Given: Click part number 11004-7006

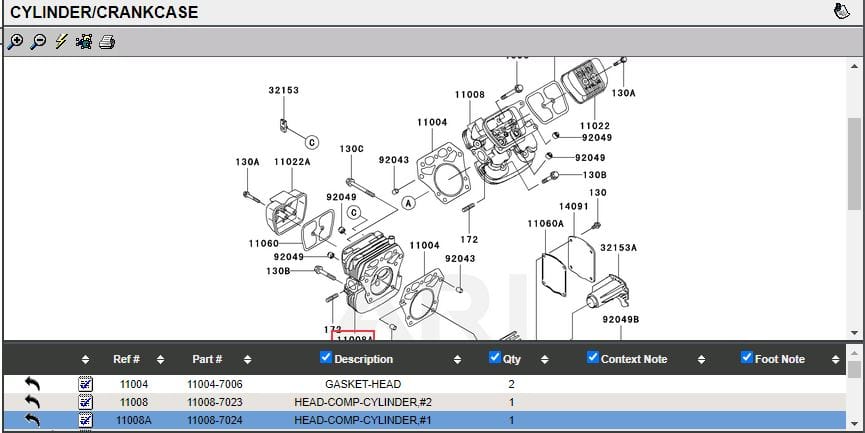Looking at the screenshot, I should pos(214,384).
